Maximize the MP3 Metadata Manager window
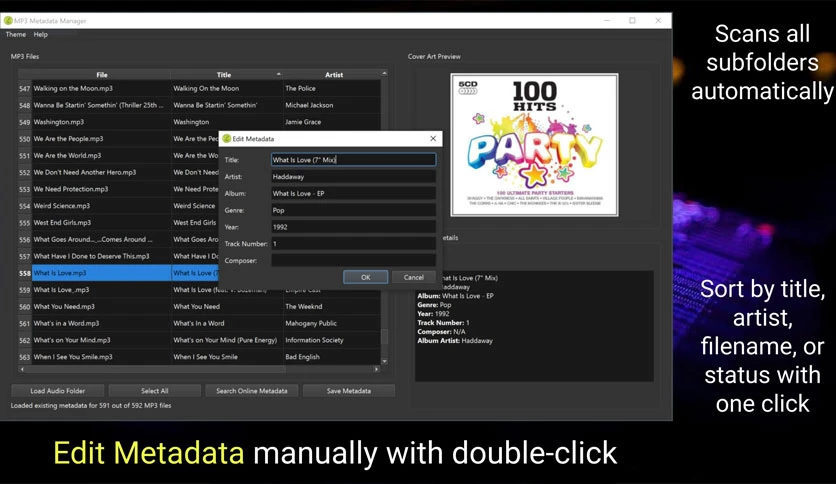This screenshot has height=484, width=836. tap(632, 20)
